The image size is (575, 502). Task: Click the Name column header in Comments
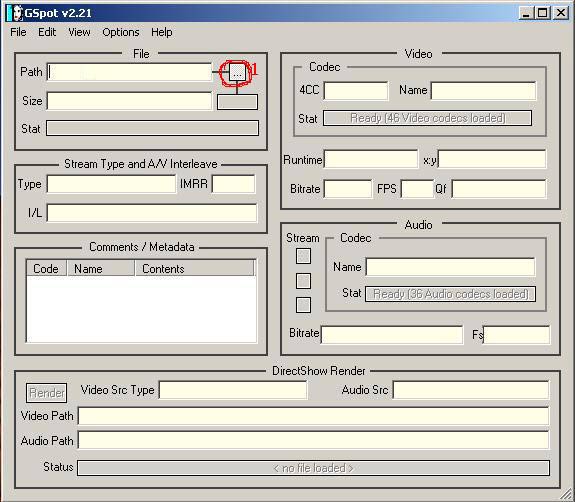click(101, 268)
